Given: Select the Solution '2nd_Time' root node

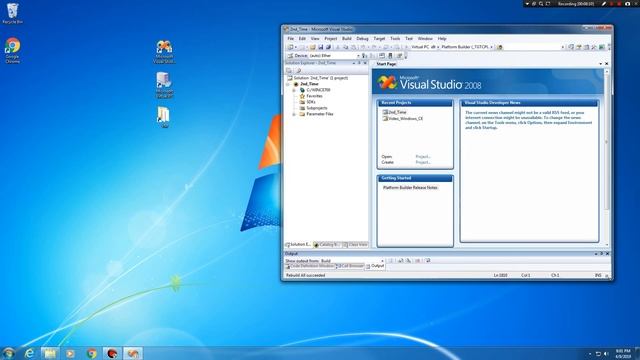Looking at the screenshot, I should 318,78.
